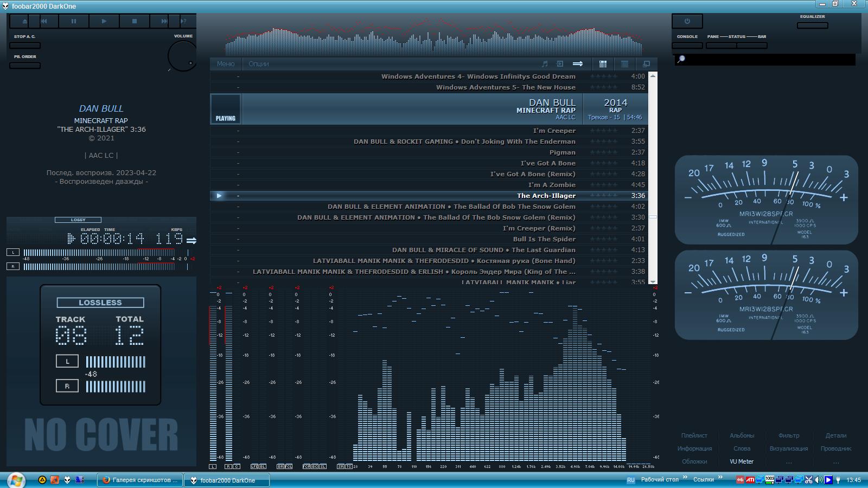Open the Опции menu
This screenshot has width=868, height=488.
[x=259, y=64]
